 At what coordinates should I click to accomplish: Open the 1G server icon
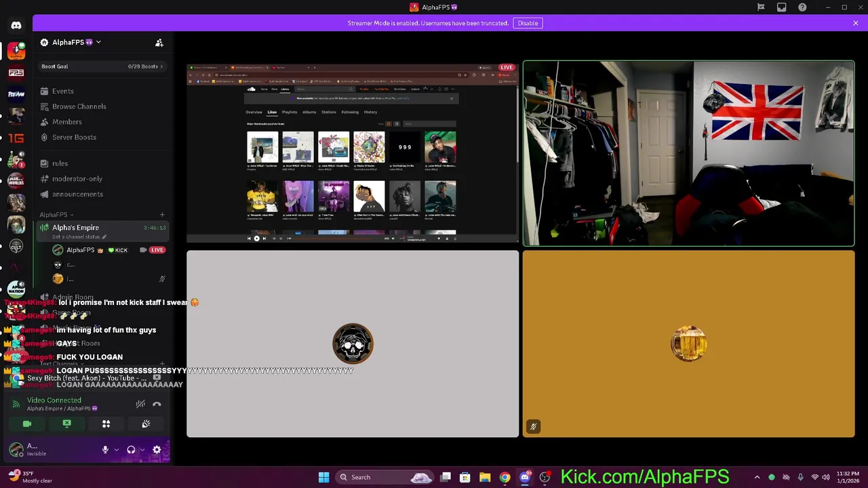[x=16, y=138]
